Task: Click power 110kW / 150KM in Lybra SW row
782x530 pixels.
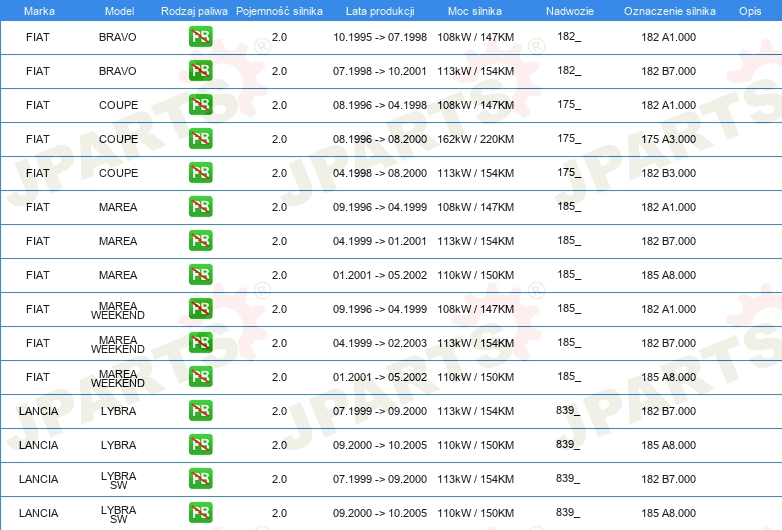Action: (x=476, y=513)
